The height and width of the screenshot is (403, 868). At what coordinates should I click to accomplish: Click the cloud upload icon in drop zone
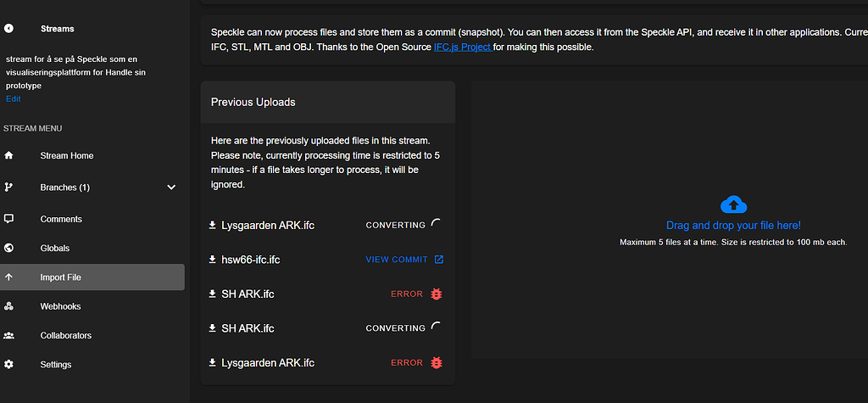coord(733,204)
